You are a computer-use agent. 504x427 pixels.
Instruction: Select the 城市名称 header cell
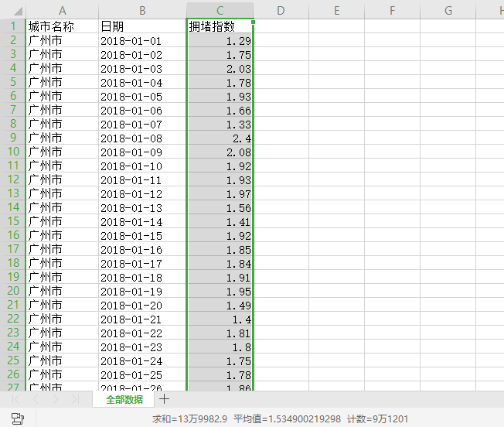(x=62, y=26)
